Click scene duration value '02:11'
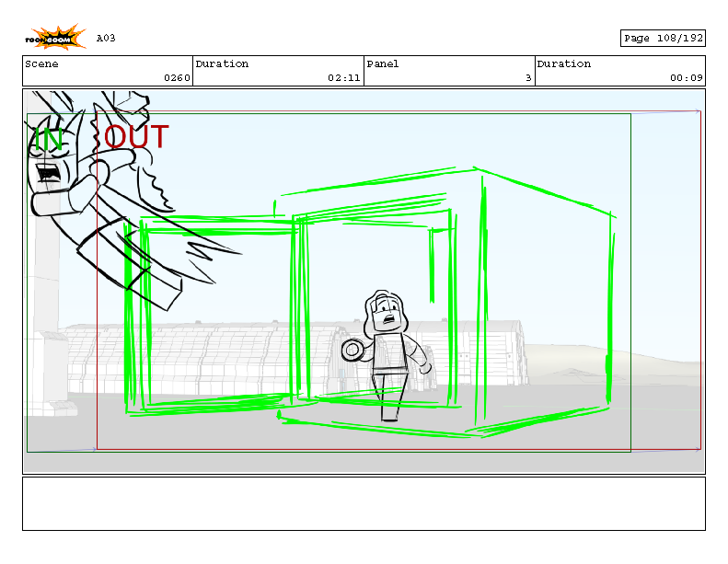This screenshot has height=564, width=728. tap(344, 78)
